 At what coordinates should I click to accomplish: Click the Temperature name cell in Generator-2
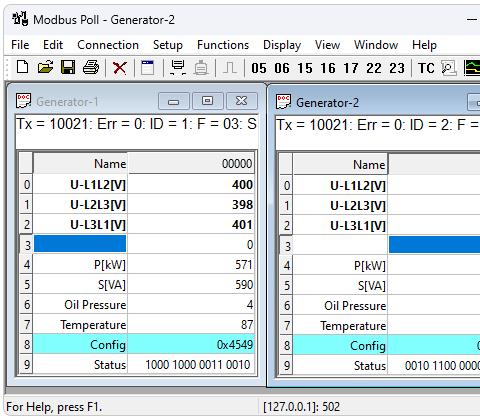340,326
